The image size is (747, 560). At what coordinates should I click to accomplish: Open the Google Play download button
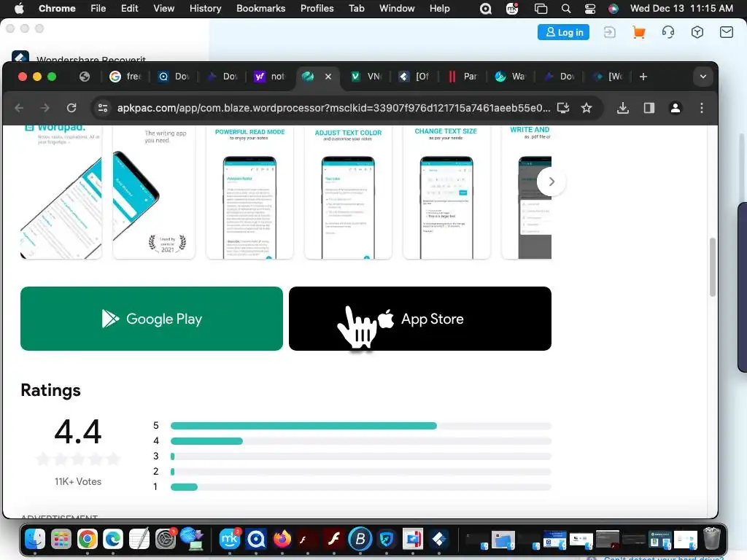(152, 319)
